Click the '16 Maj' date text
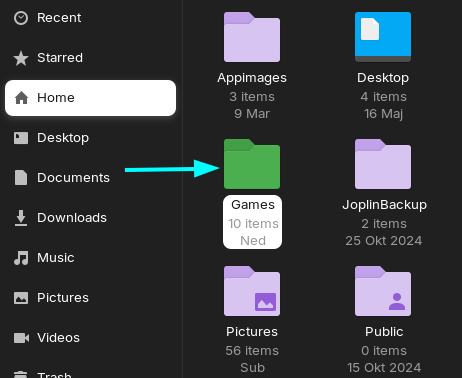 click(x=383, y=114)
